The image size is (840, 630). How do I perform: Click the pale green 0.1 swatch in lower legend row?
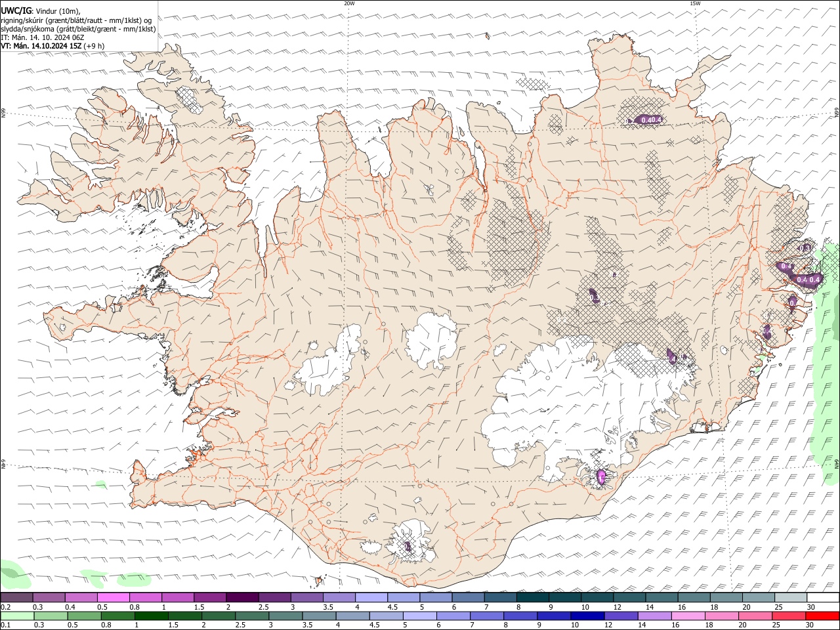pos(17,616)
